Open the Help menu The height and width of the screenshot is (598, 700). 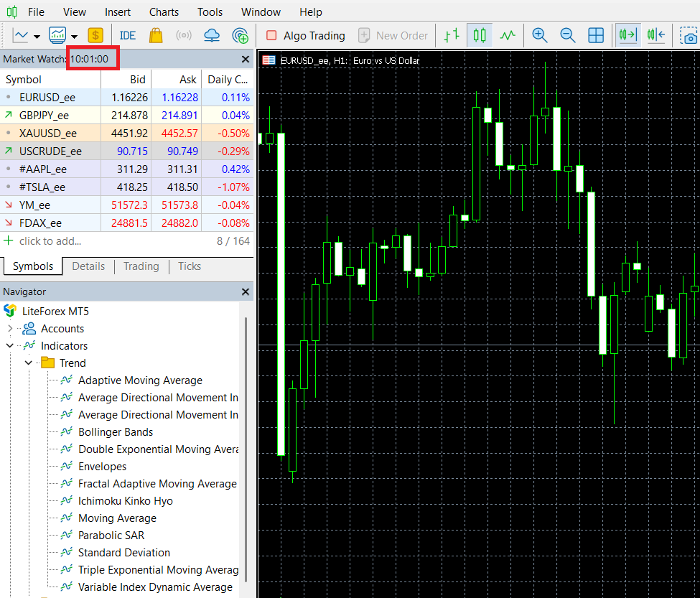click(311, 12)
